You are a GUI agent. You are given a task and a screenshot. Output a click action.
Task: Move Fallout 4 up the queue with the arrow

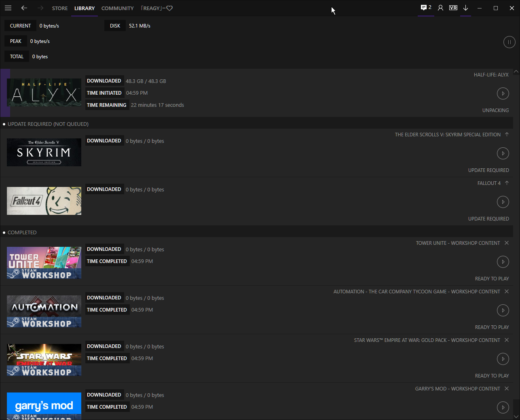tap(507, 183)
